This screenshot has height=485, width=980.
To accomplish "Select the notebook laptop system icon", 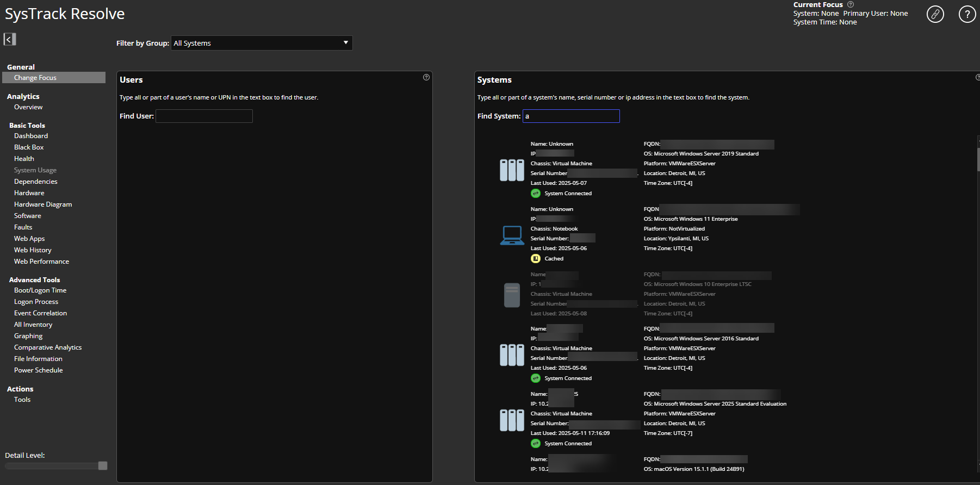I will 512,235.
